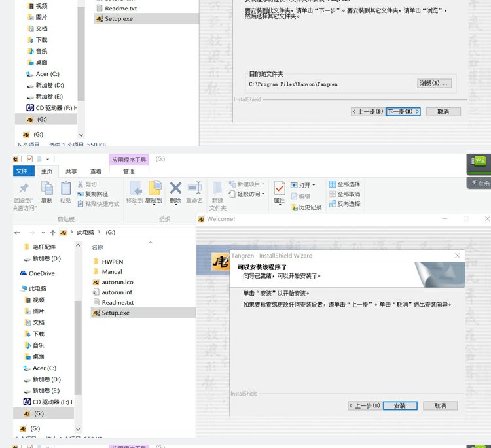
Task: Switch to the Share (共享) ribbon tab
Action: click(71, 171)
